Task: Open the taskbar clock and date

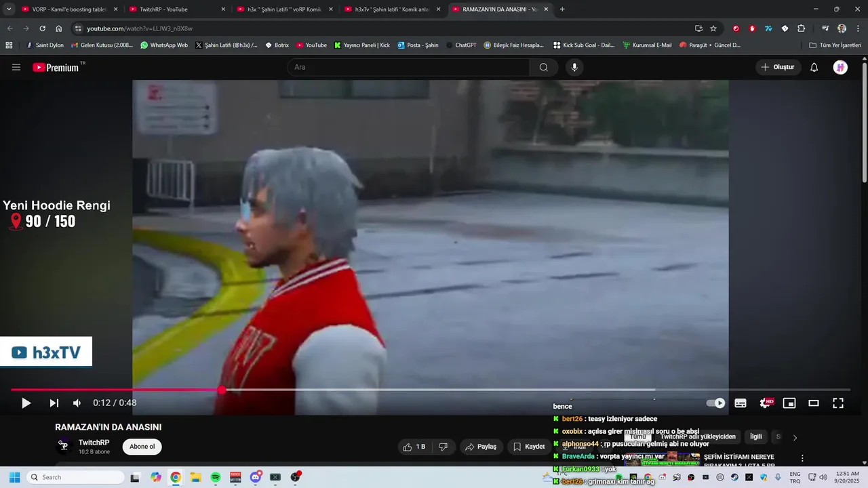Action: [x=848, y=477]
